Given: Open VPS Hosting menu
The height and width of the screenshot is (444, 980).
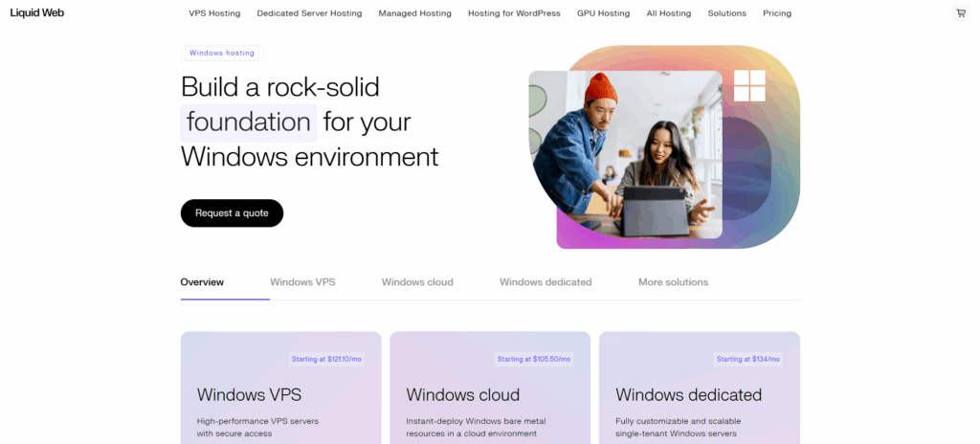Looking at the screenshot, I should [214, 13].
